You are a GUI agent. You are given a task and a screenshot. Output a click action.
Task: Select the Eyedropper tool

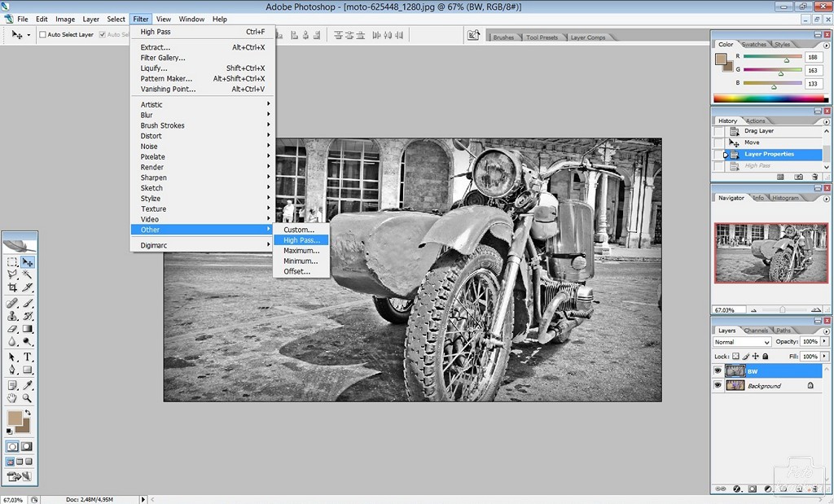pos(28,384)
